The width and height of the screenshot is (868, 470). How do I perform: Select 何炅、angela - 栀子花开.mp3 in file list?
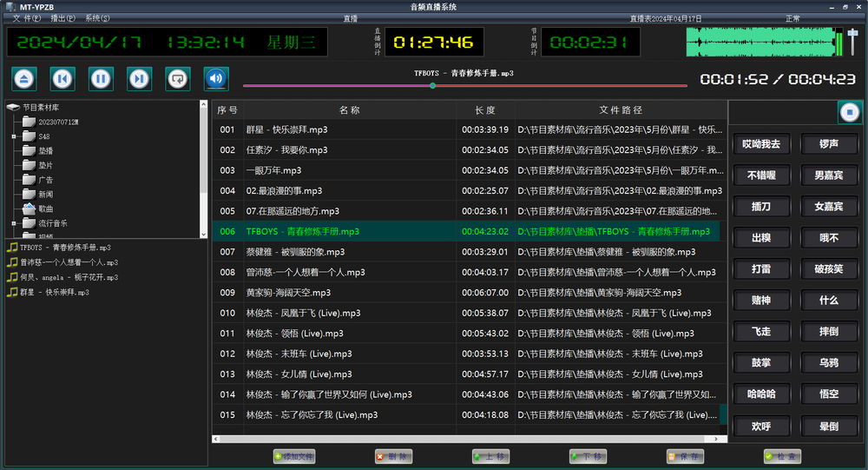(62, 277)
